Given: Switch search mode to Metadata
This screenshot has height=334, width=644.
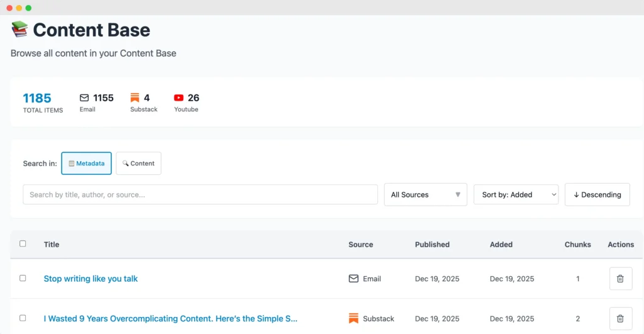Looking at the screenshot, I should tap(86, 163).
